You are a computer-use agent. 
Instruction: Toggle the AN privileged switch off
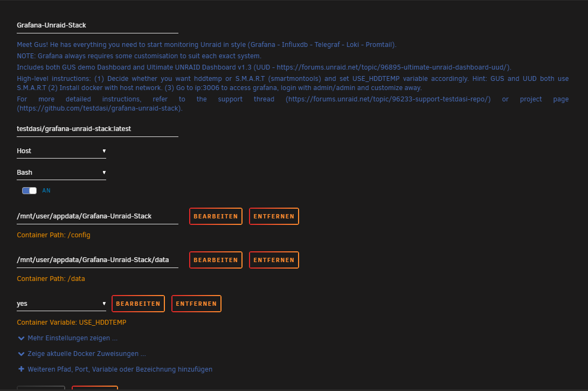pos(29,190)
